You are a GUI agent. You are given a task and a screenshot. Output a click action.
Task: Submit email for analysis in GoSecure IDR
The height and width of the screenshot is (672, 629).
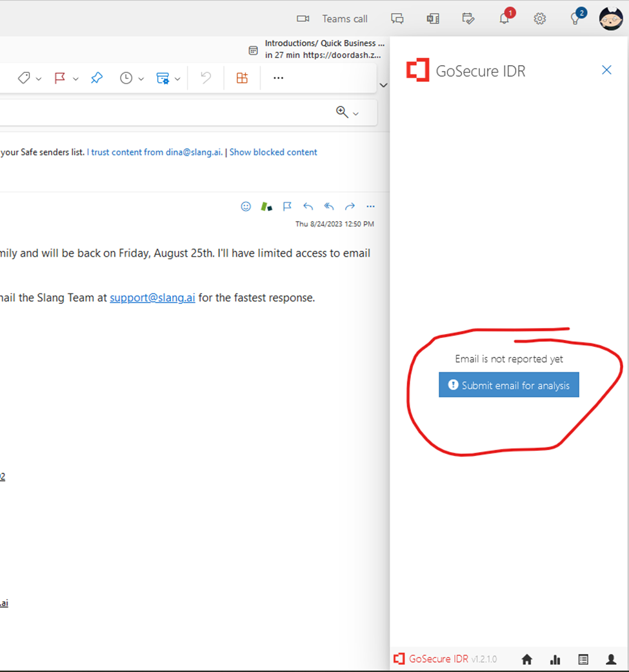pos(508,384)
